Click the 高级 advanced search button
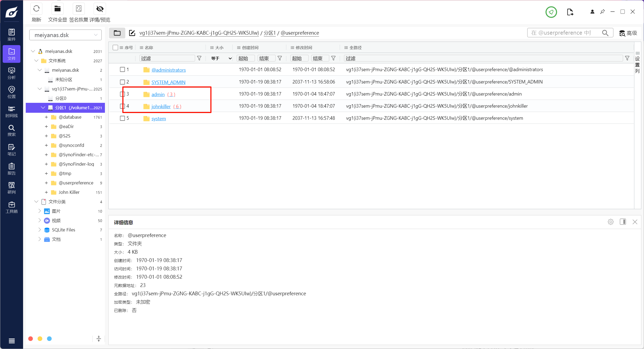The width and height of the screenshot is (644, 349). [628, 33]
